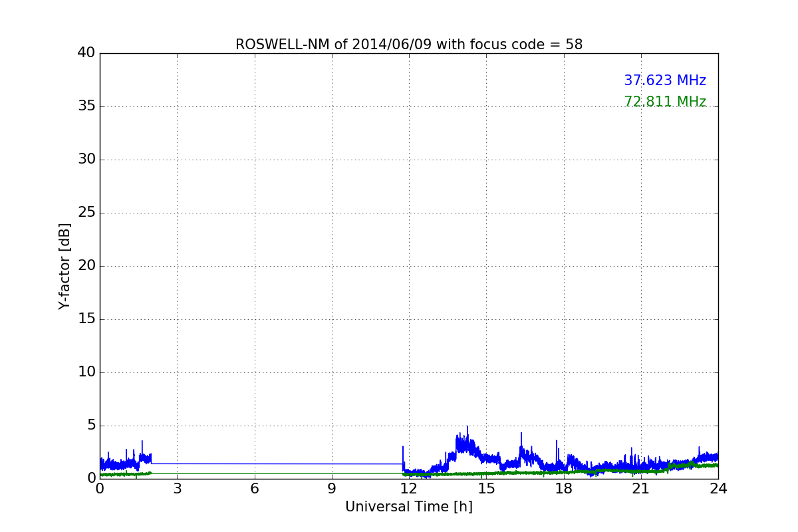
Task: Click x-axis tick label '24'
Action: tap(718, 489)
